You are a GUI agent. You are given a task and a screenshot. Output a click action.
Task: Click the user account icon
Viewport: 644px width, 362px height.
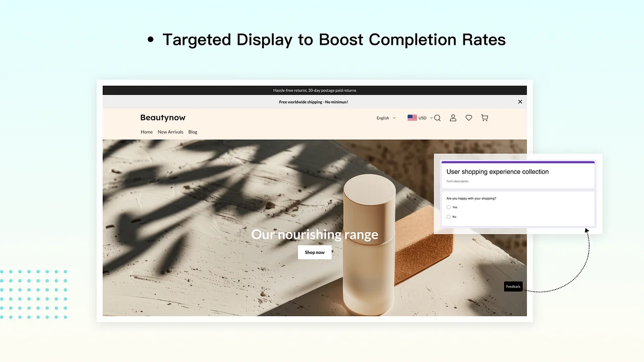click(453, 118)
